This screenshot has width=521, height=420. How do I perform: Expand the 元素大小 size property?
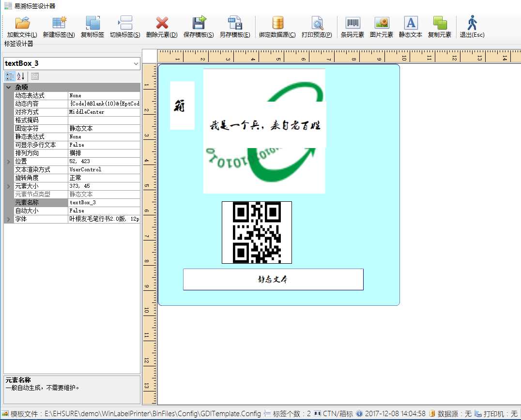pos(9,186)
